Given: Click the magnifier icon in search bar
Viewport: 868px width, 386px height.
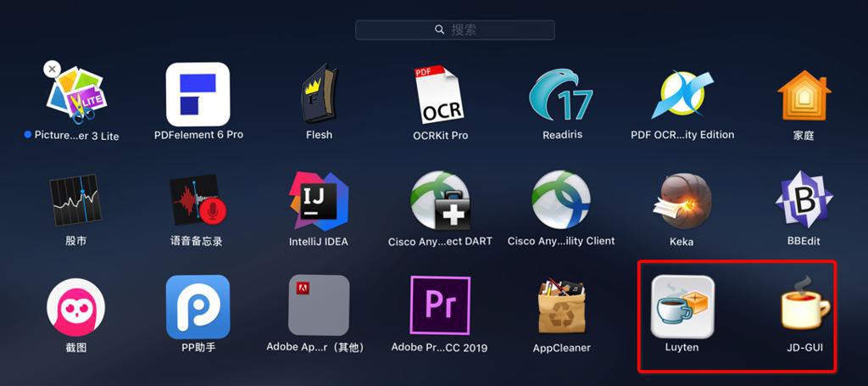Looking at the screenshot, I should (x=440, y=30).
